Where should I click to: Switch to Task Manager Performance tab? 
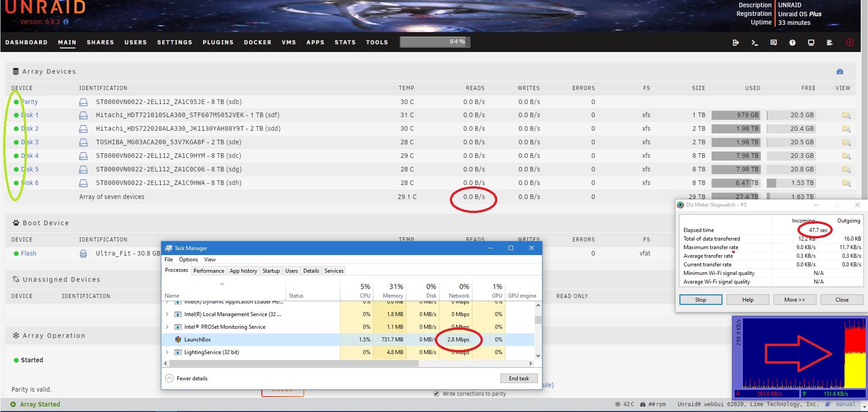[208, 271]
